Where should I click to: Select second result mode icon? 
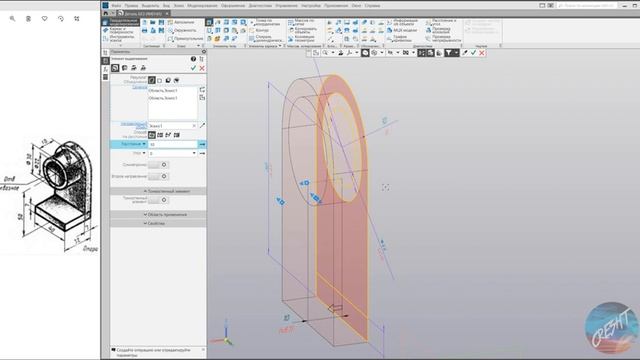coord(160,80)
